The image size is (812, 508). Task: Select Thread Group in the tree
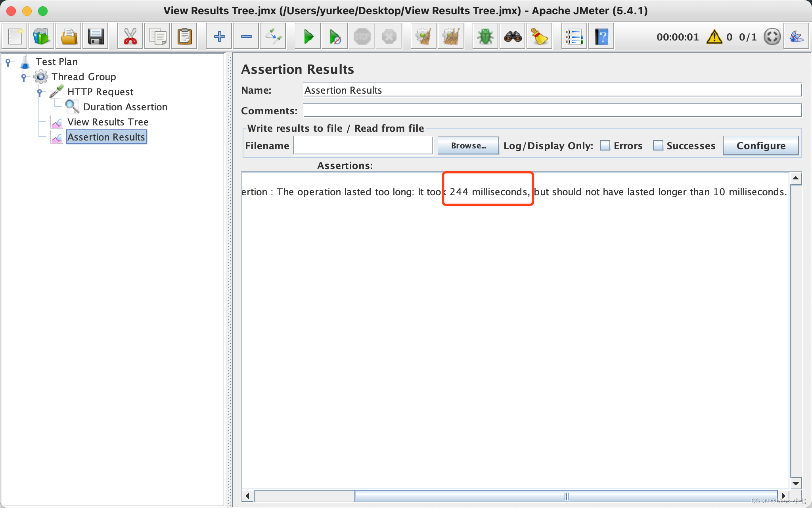[x=84, y=77]
